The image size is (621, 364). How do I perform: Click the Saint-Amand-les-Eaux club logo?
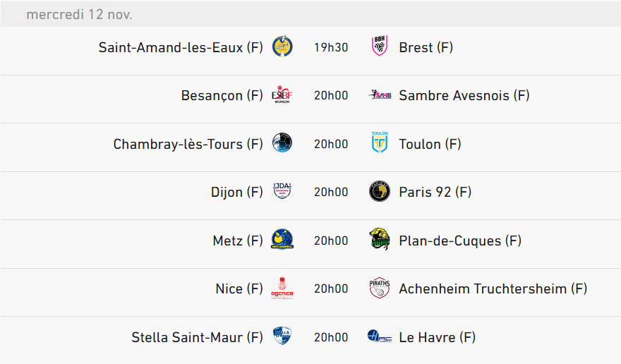pos(282,47)
